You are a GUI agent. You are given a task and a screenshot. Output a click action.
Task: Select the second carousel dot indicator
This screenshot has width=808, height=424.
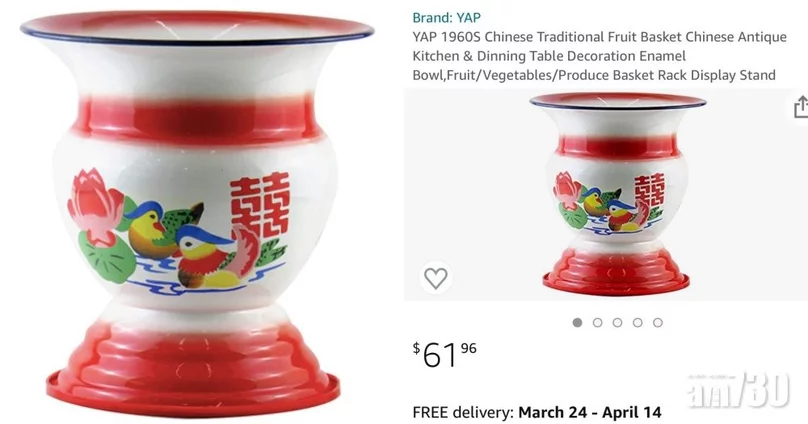[597, 323]
